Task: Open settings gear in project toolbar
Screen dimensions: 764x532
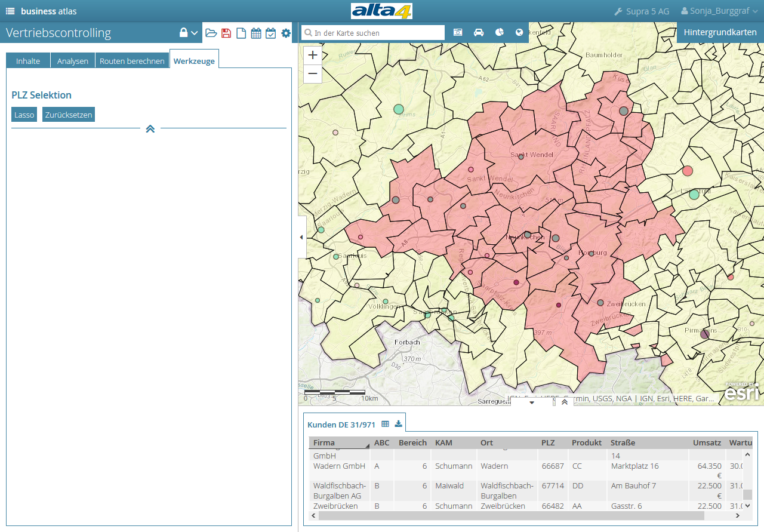Action: coord(286,33)
